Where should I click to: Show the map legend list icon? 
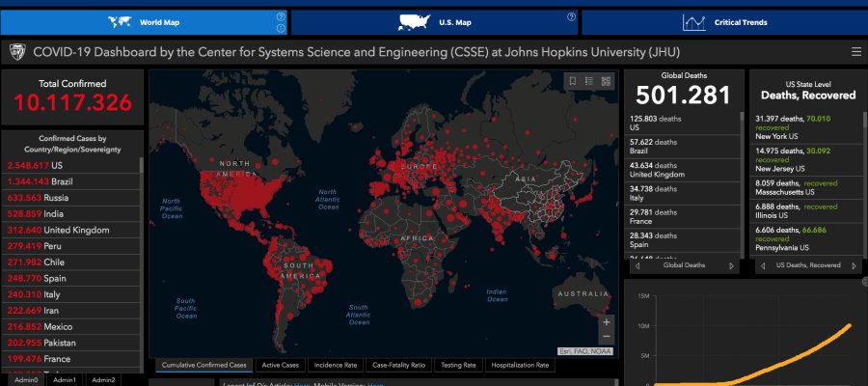pyautogui.click(x=588, y=81)
